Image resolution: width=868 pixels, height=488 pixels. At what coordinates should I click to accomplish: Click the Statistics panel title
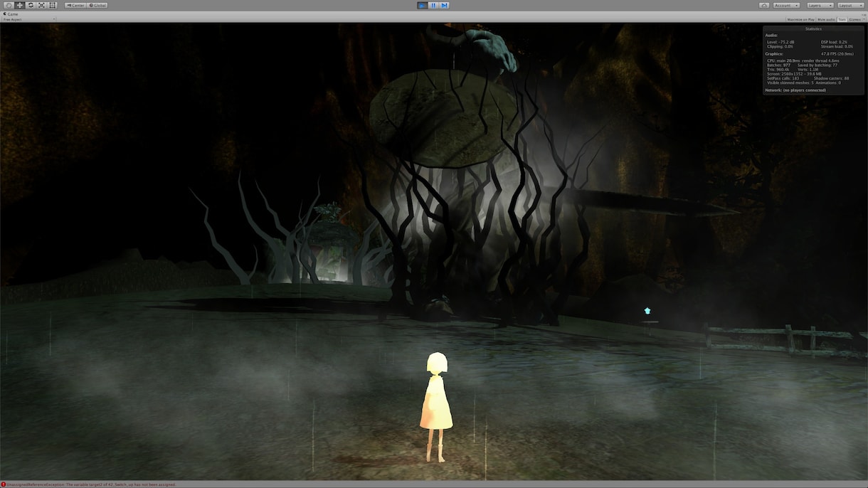coord(813,29)
